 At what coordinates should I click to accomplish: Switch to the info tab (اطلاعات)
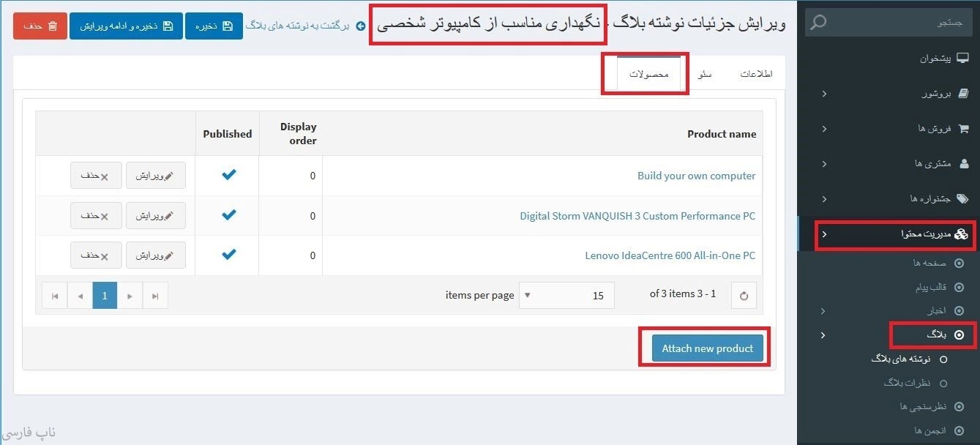[x=756, y=75]
